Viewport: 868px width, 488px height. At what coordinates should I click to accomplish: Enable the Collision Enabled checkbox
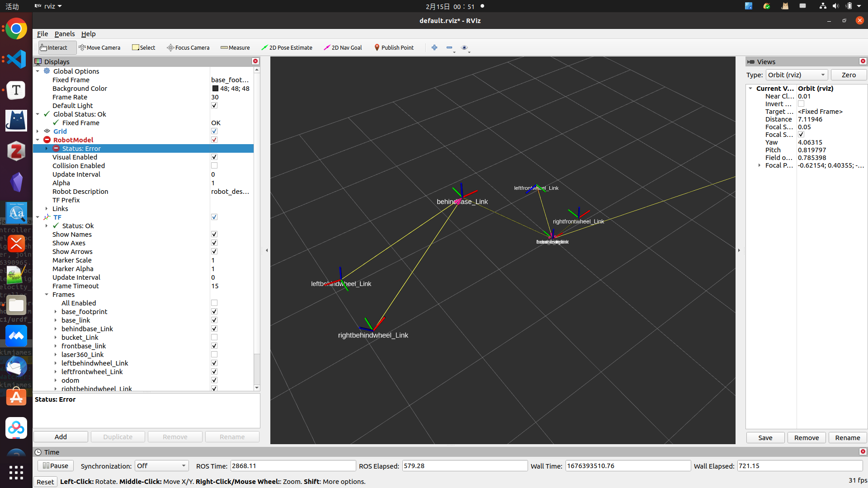pos(214,166)
